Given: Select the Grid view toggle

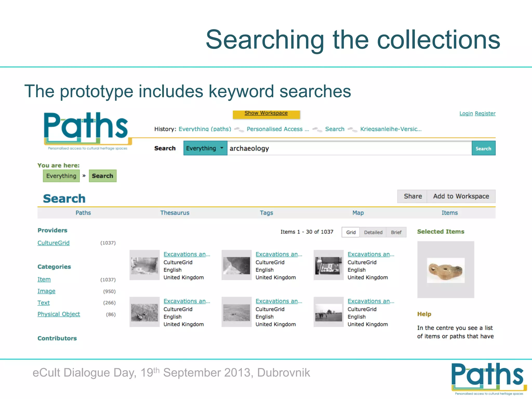Looking at the screenshot, I should click(x=351, y=232).
